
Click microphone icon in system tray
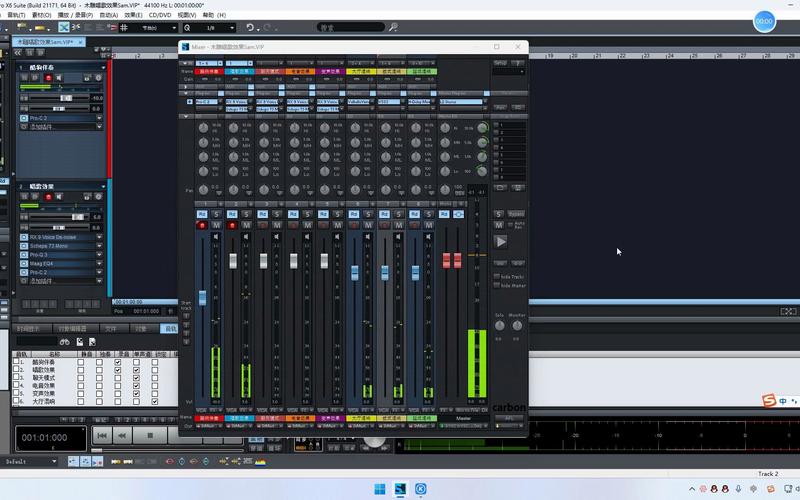(x=738, y=489)
